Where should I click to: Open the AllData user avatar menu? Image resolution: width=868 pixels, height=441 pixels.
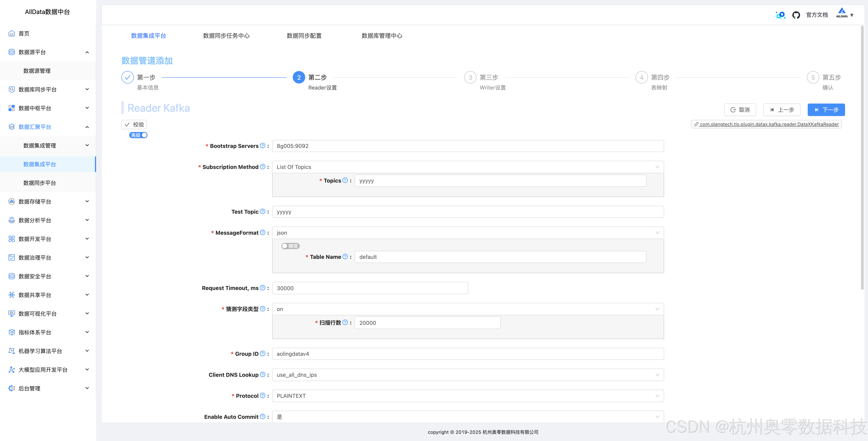(844, 13)
